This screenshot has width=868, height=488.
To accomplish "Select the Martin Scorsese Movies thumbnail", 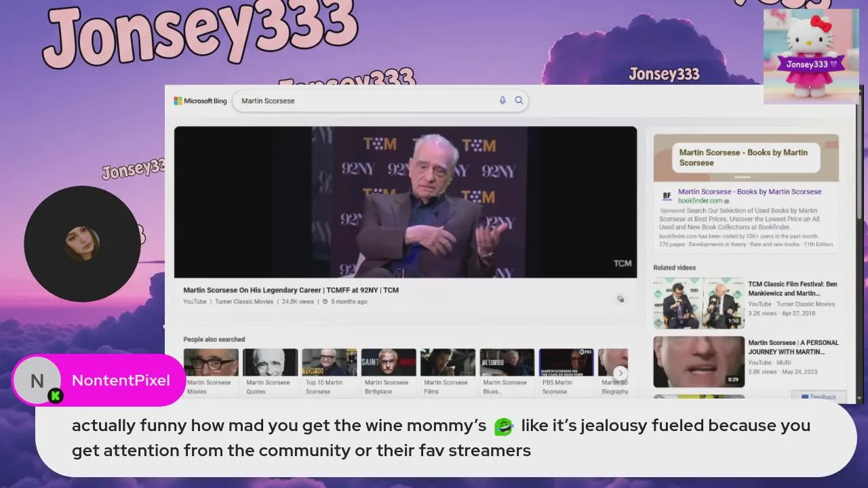I will 211,363.
